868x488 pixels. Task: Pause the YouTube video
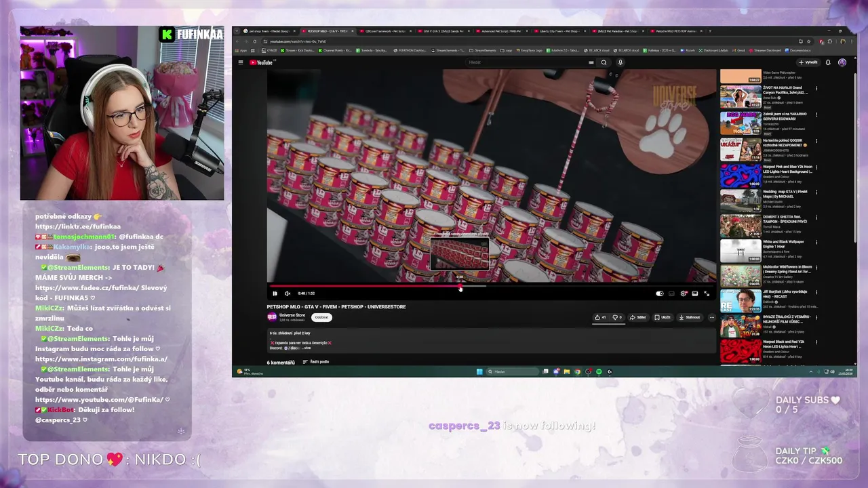tap(275, 293)
